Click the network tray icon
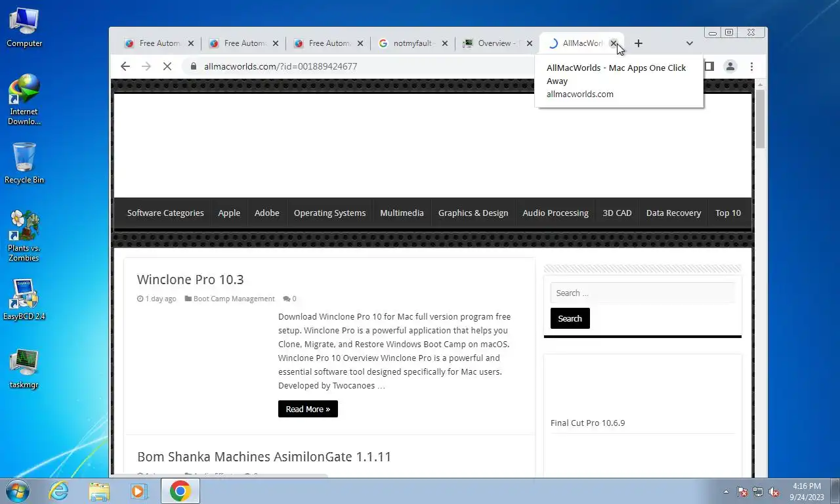This screenshot has height=504, width=840. (758, 492)
